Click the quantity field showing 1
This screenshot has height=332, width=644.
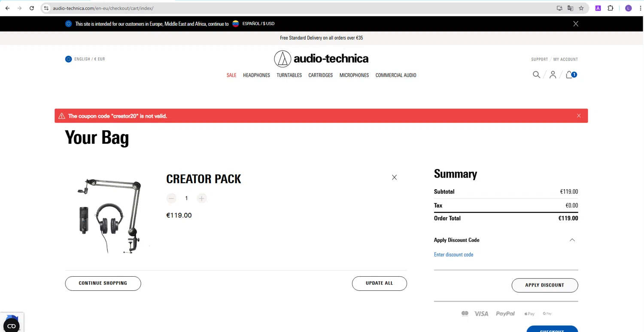coord(186,198)
